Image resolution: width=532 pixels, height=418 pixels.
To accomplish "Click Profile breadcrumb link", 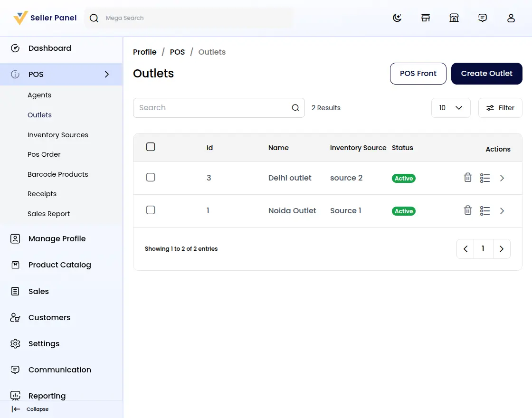I will click(144, 52).
